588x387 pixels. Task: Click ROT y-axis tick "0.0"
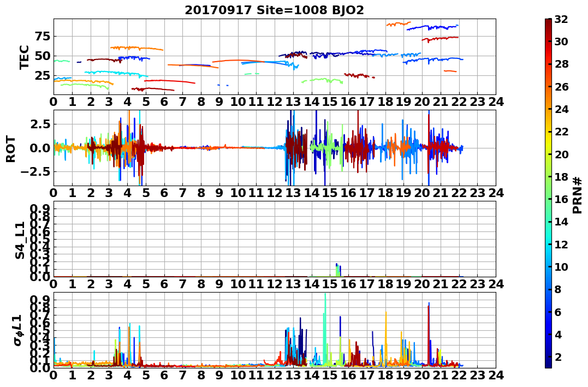tap(41, 148)
